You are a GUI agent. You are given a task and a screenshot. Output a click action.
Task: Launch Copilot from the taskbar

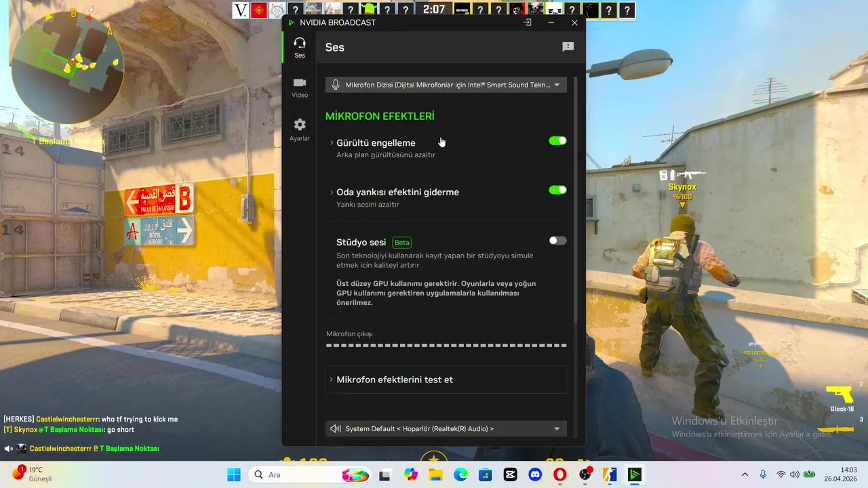pos(410,474)
